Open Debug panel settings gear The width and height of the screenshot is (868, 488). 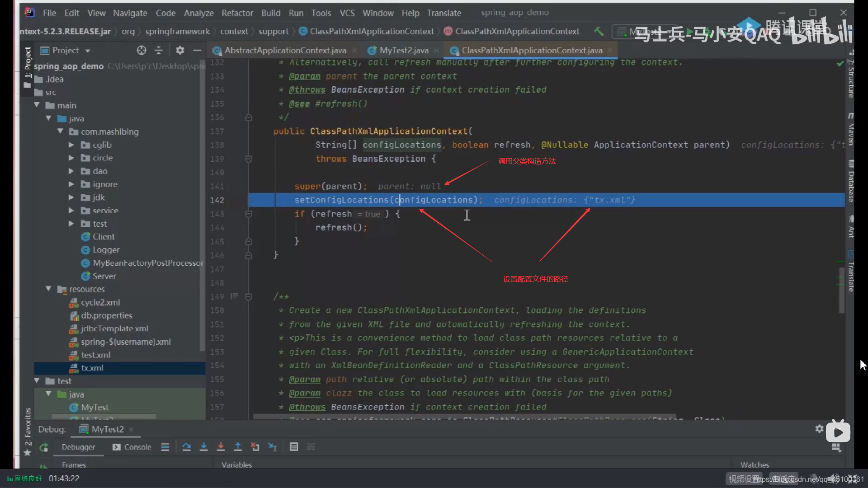click(819, 429)
